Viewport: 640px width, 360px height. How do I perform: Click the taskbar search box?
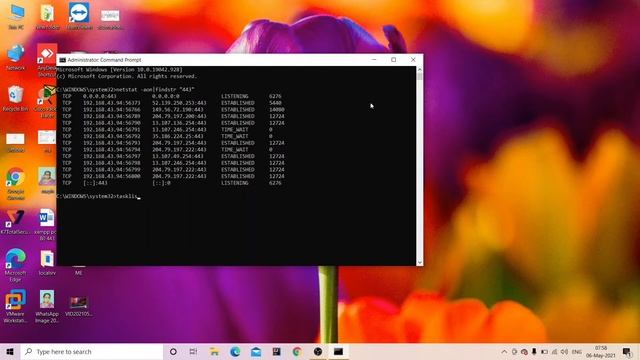click(x=92, y=351)
